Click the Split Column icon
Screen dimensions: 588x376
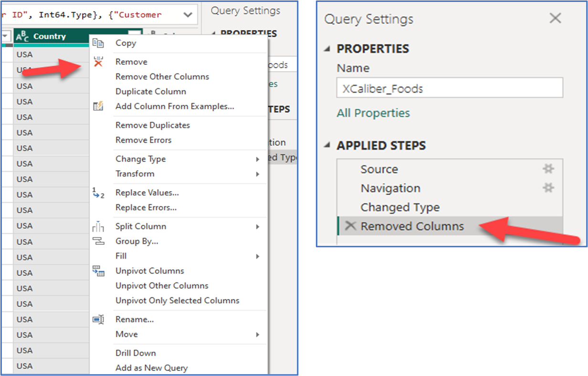click(x=98, y=226)
